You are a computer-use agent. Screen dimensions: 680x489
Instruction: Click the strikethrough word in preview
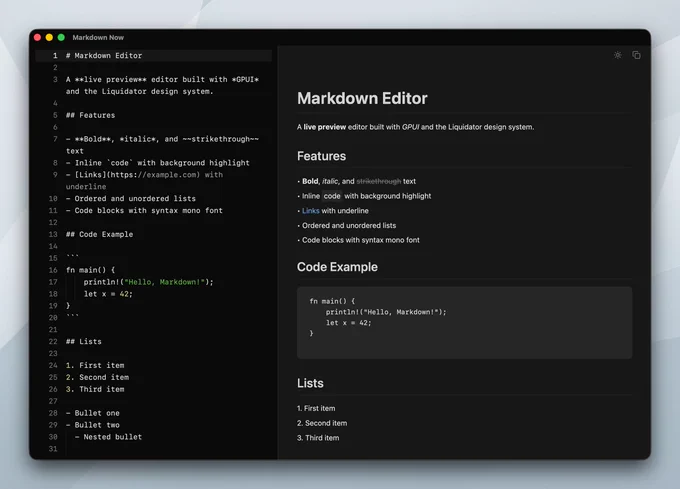(x=379, y=181)
